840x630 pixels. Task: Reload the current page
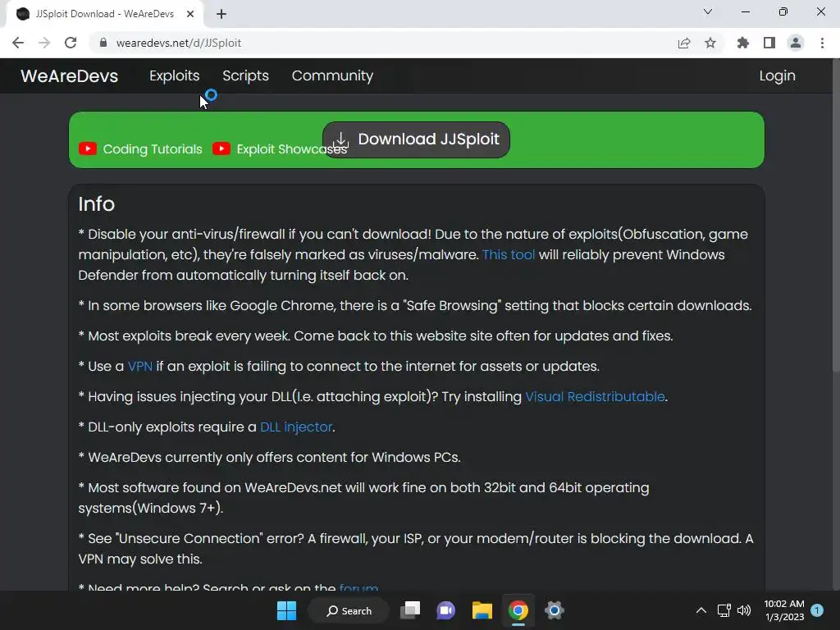point(71,43)
